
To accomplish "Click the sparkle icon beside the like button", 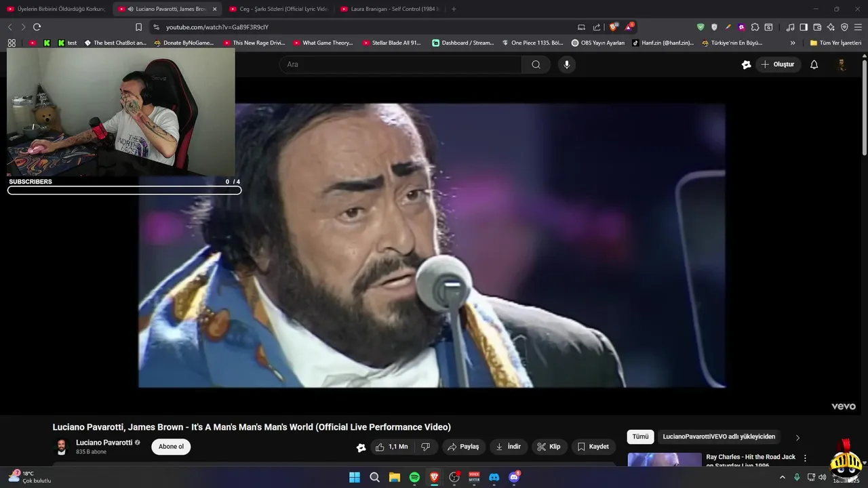I will coord(361,447).
